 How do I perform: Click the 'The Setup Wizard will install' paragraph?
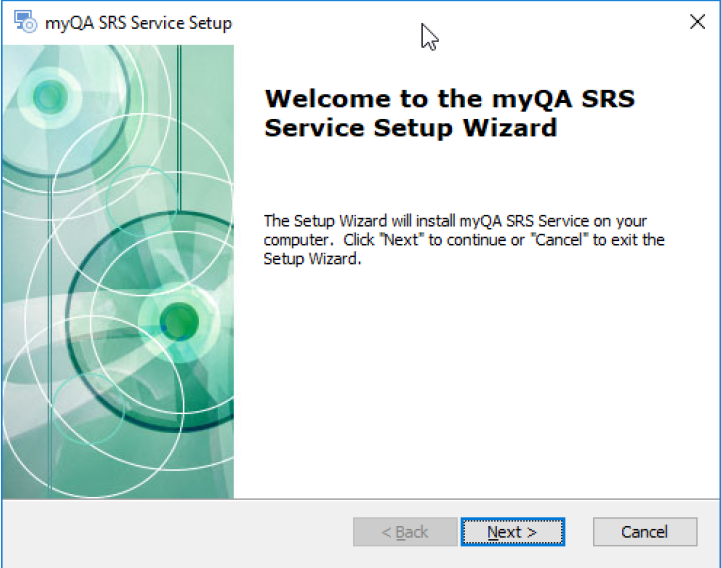[464, 240]
